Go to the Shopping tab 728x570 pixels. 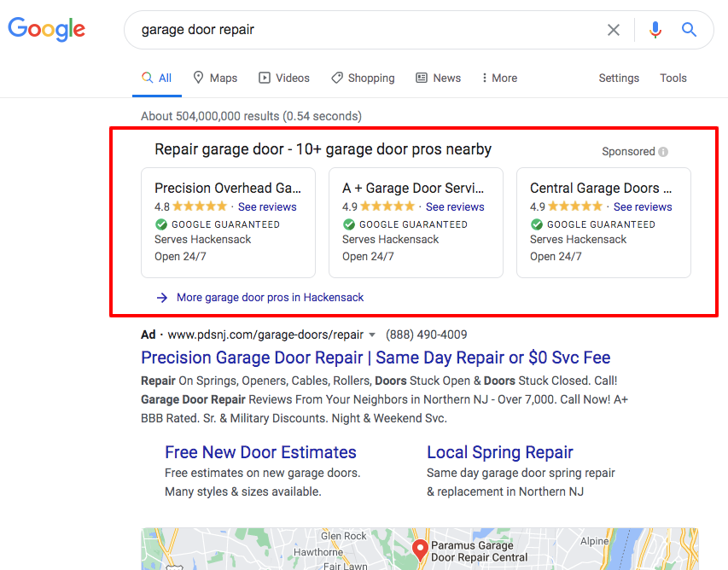[x=363, y=78]
